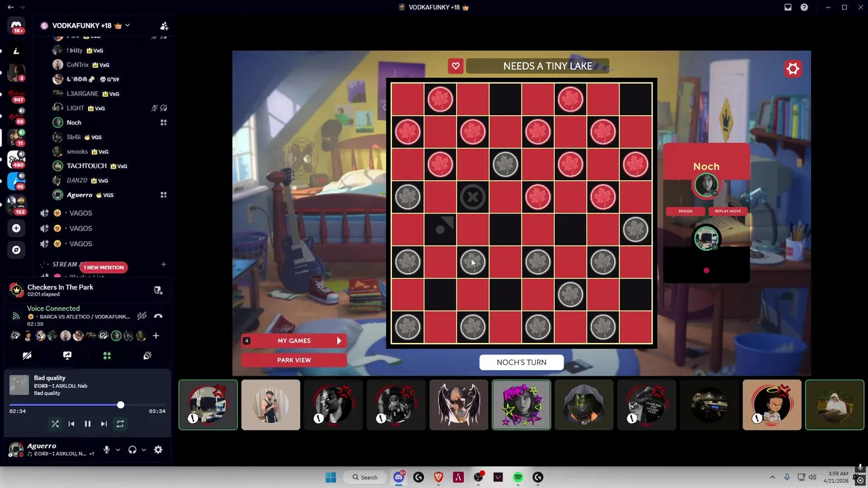Toggle microphone mute next to Aguerro
The width and height of the screenshot is (868, 488).
(x=106, y=449)
